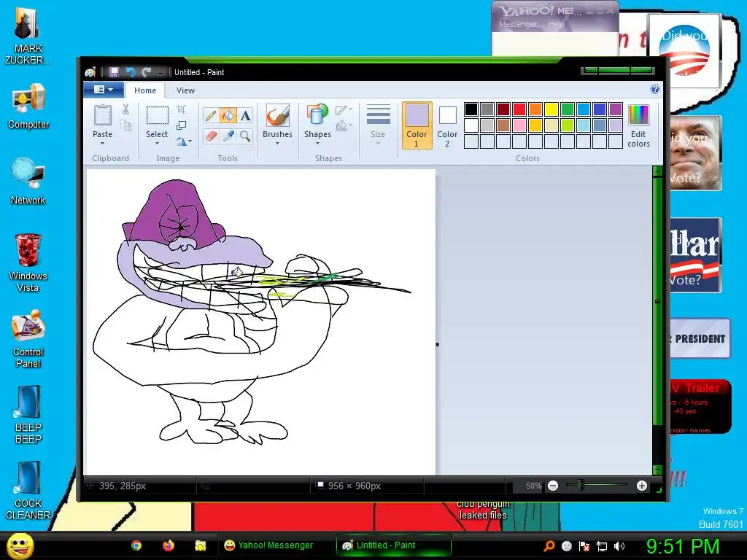
Task: Click the 9:51 PM taskbar clock
Action: point(682,546)
